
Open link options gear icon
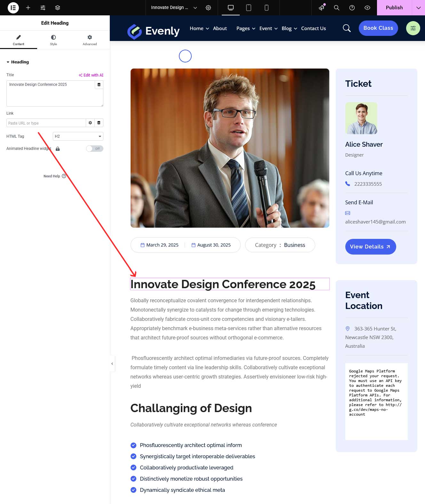click(x=90, y=123)
